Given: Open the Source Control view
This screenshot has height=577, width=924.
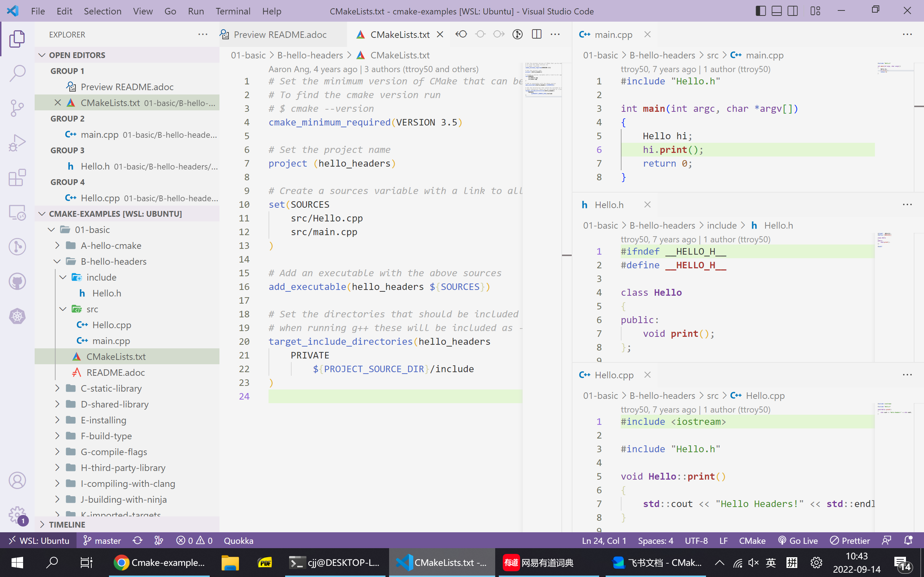Looking at the screenshot, I should (x=17, y=108).
